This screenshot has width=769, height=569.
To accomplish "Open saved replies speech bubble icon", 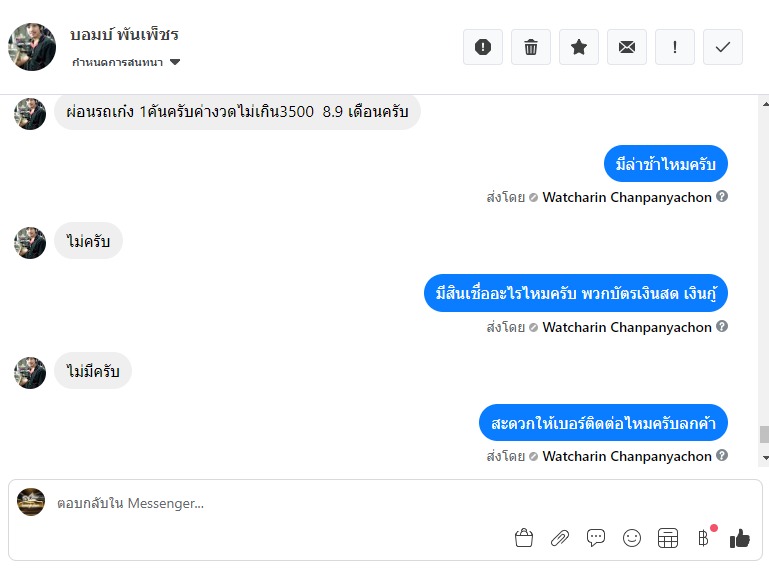I will (x=596, y=538).
